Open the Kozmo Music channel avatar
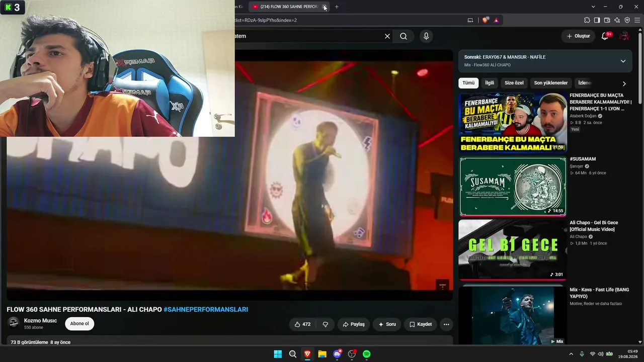The width and height of the screenshot is (644, 362). 14,323
